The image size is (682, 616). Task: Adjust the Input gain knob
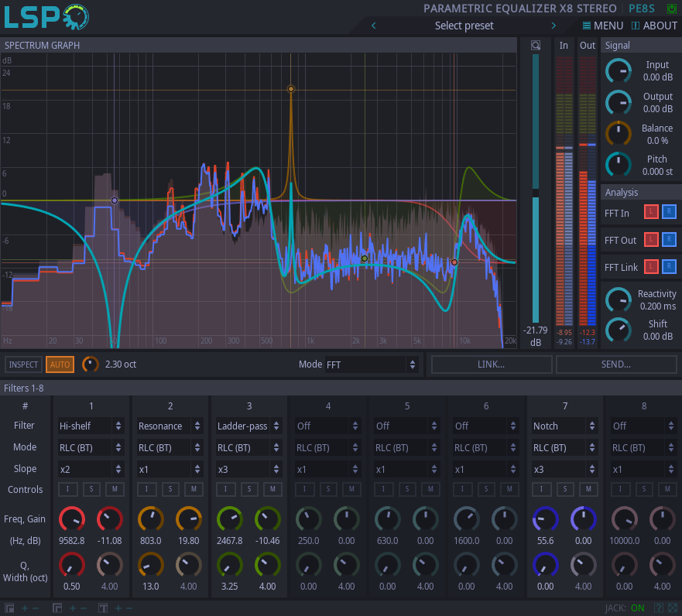[618, 71]
